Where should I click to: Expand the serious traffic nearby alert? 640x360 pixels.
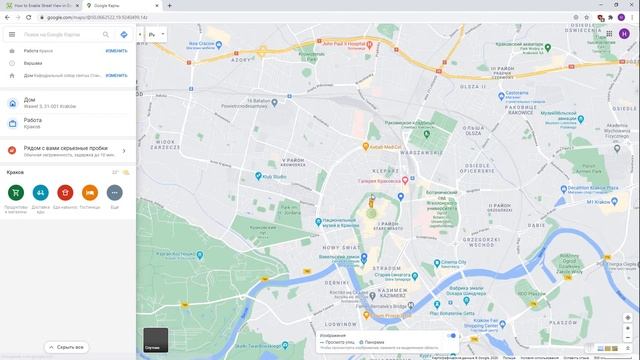pos(68,151)
